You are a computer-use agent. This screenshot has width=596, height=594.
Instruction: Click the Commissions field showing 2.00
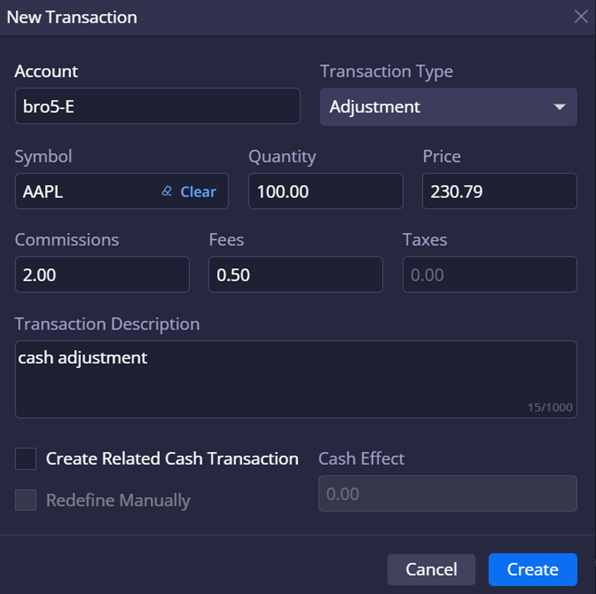pos(102,274)
